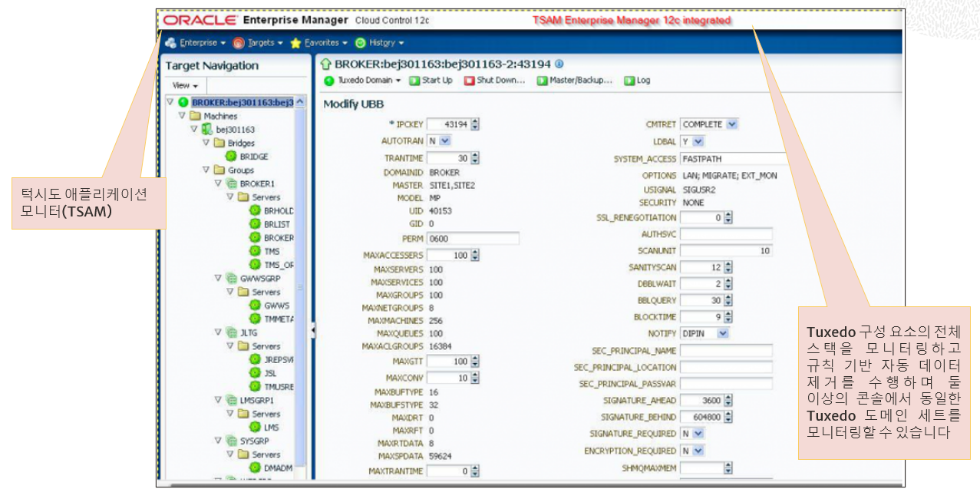Open the History menu

[379, 43]
